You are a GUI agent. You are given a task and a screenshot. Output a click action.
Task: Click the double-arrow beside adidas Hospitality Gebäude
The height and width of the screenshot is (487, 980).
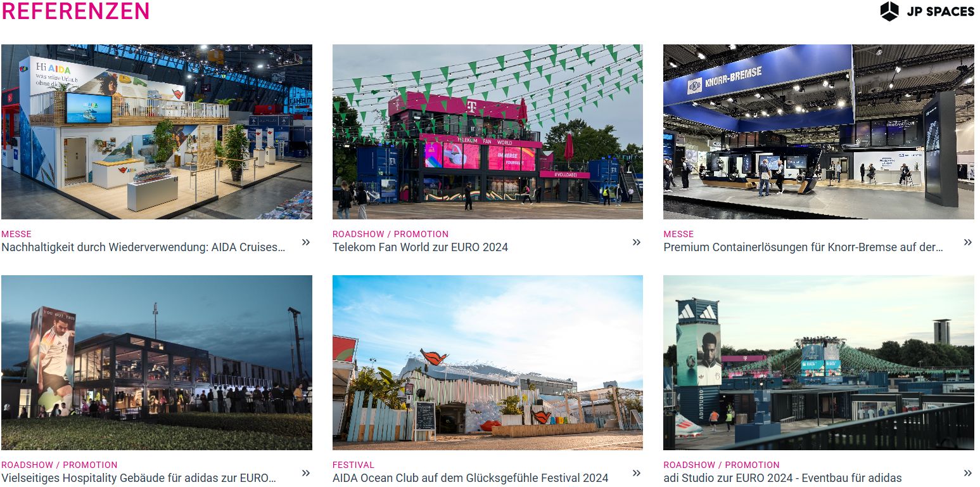coord(306,472)
